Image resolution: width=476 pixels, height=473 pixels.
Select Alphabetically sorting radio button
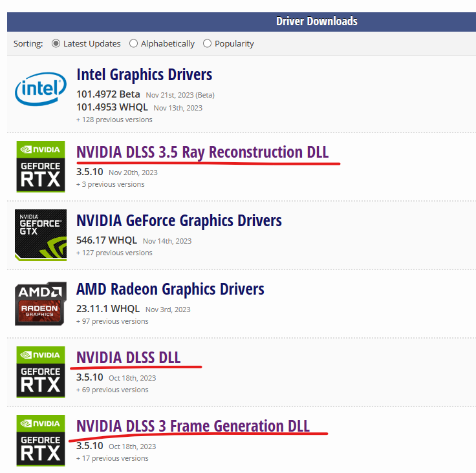[133, 43]
